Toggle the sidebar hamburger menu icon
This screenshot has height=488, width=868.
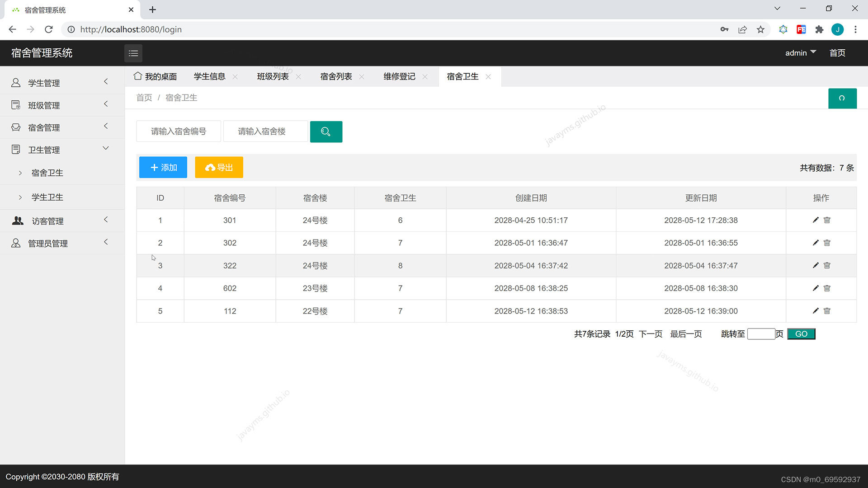133,53
